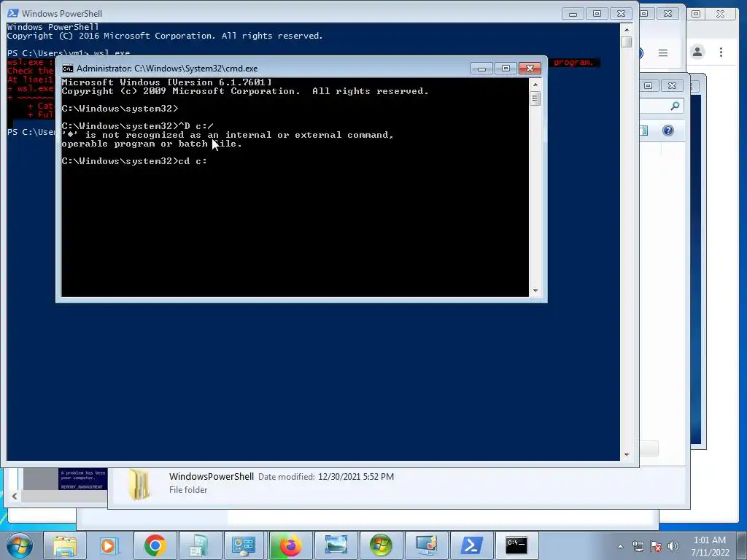747x560 pixels.
Task: Show hidden system tray icons
Action: click(x=620, y=546)
